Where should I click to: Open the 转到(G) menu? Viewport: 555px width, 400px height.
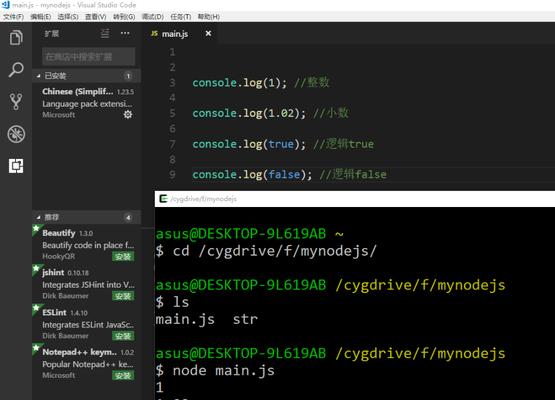pyautogui.click(x=124, y=17)
